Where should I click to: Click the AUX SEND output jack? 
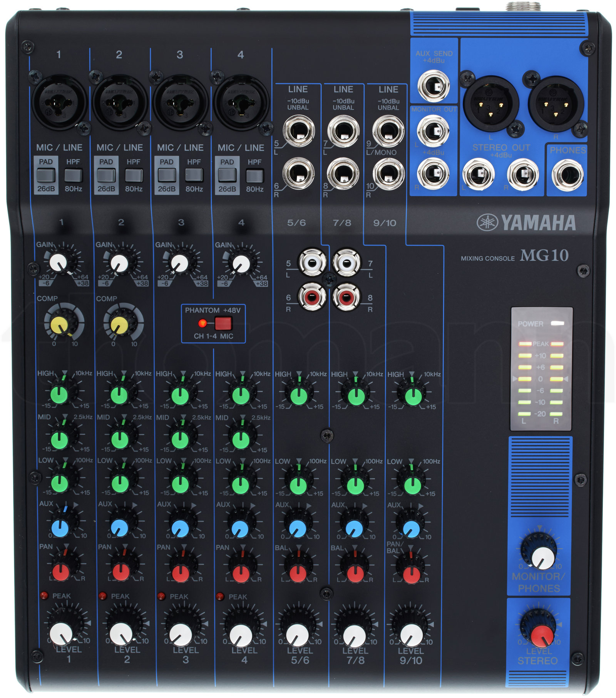click(x=434, y=86)
